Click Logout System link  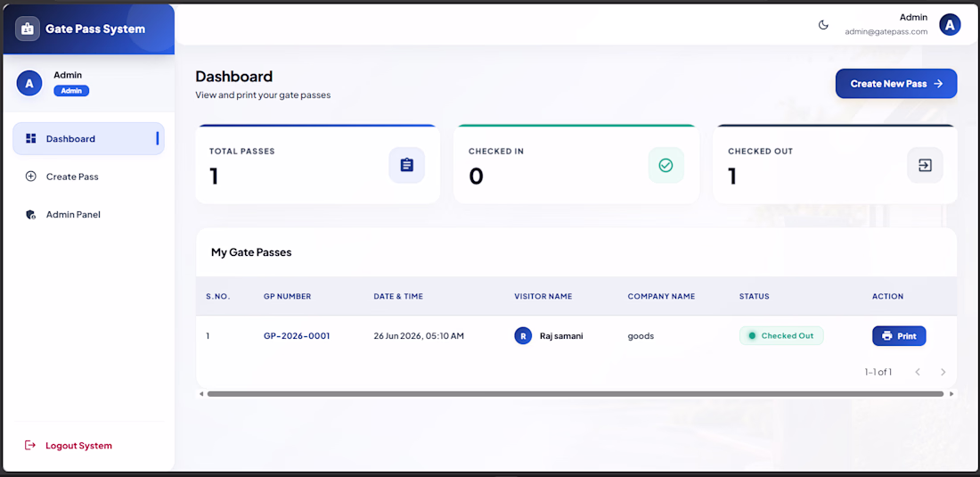(78, 446)
